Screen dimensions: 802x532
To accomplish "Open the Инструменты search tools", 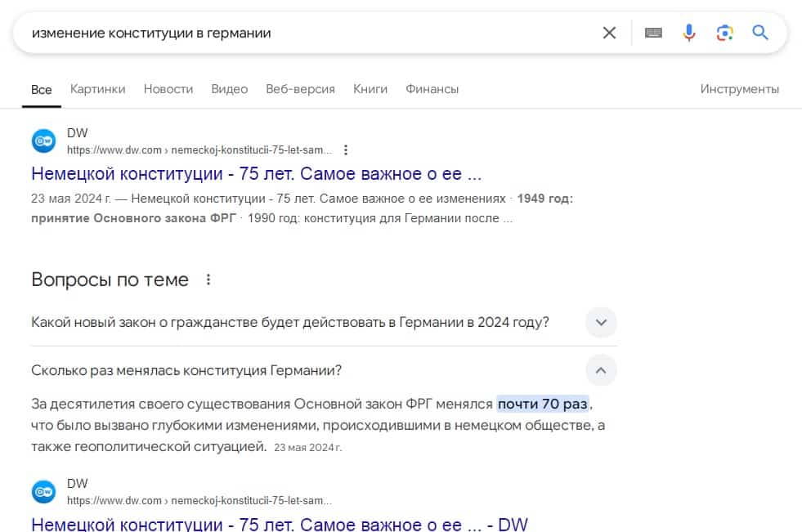I will click(x=740, y=89).
